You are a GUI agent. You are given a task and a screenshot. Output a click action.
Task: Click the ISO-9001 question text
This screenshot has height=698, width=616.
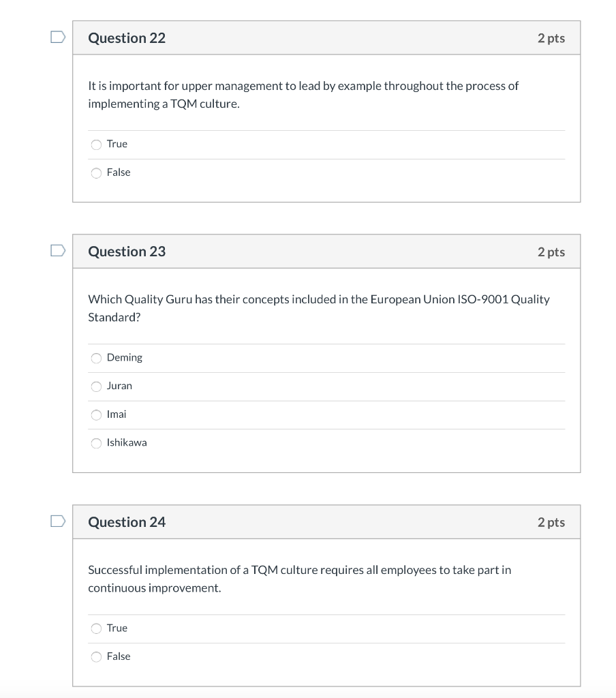click(318, 307)
